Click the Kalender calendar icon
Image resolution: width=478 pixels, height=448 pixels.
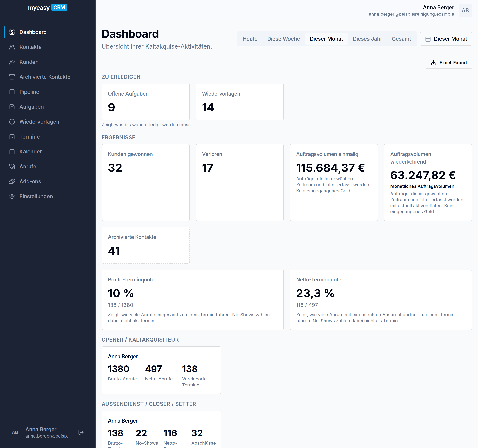tap(12, 152)
